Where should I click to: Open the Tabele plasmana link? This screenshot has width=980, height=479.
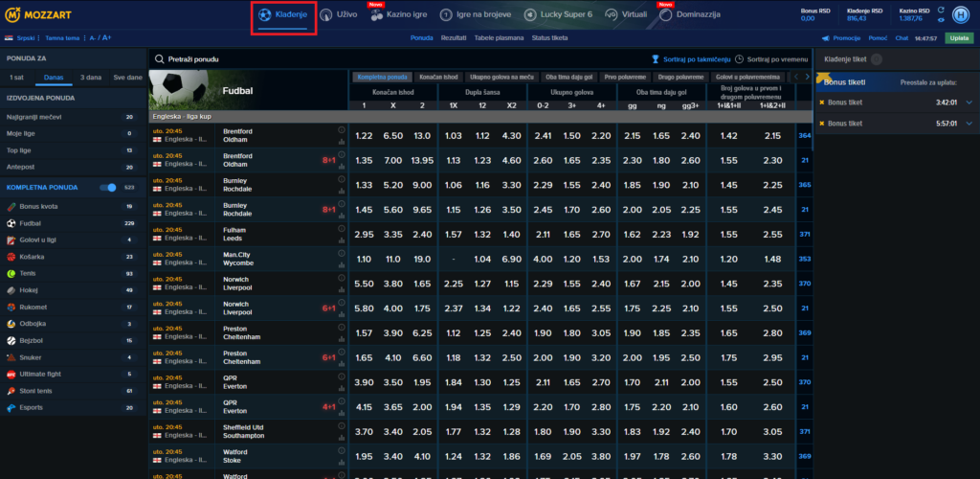(499, 38)
